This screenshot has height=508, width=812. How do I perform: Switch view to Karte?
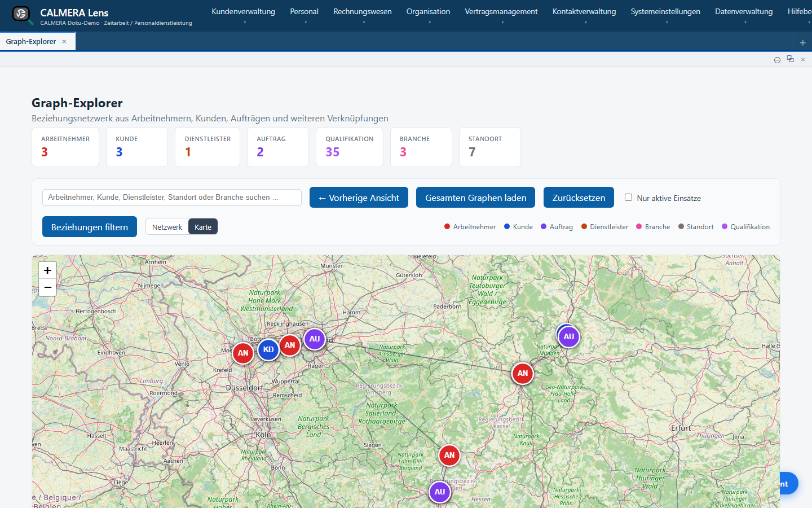[203, 227]
